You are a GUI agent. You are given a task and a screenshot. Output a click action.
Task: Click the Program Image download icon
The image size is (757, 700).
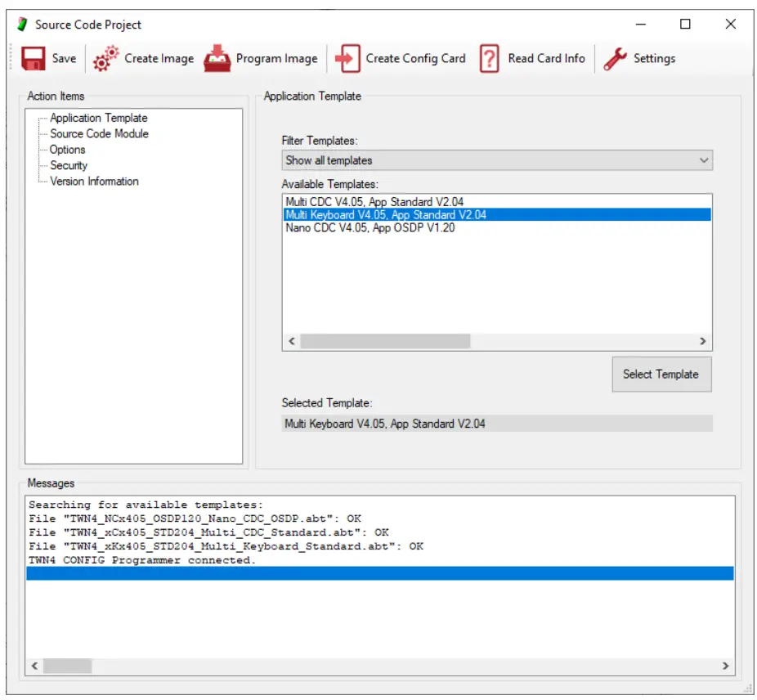tap(217, 59)
